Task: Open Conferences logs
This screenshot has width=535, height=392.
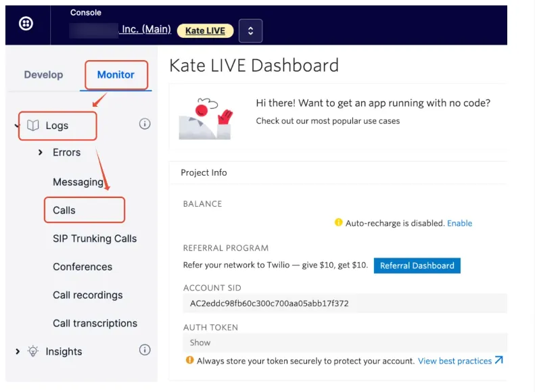Action: coord(83,267)
